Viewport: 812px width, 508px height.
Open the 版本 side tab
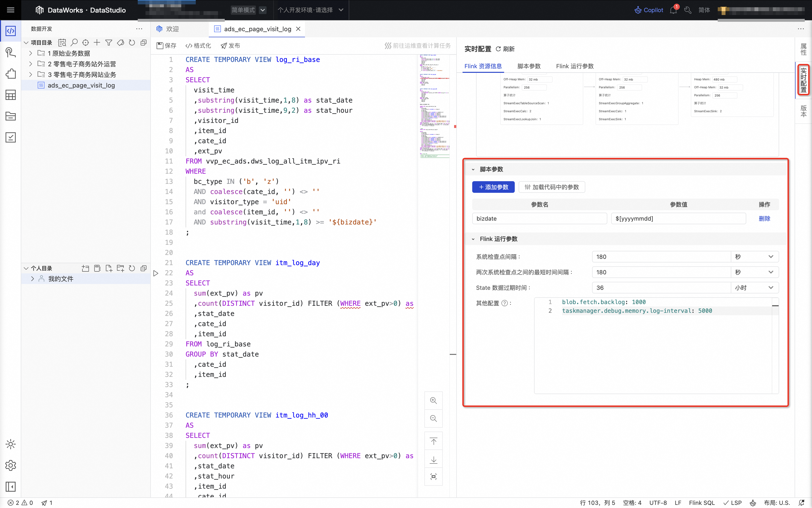click(x=803, y=111)
